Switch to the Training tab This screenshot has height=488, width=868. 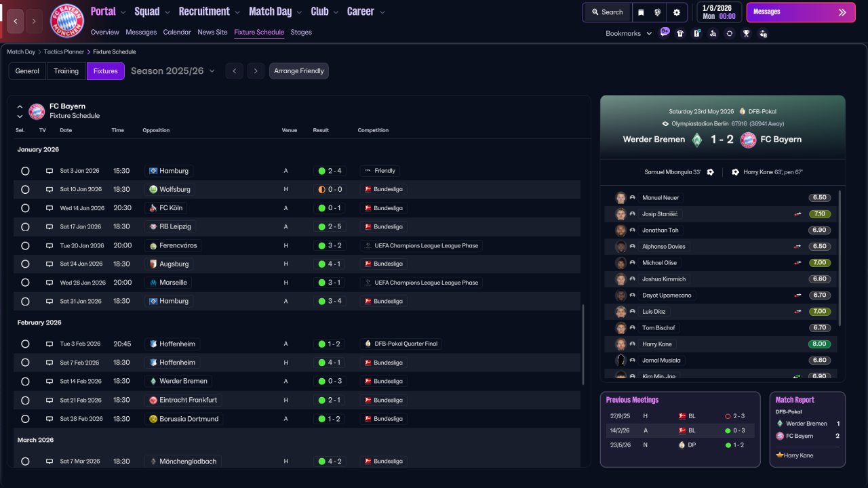coord(66,71)
